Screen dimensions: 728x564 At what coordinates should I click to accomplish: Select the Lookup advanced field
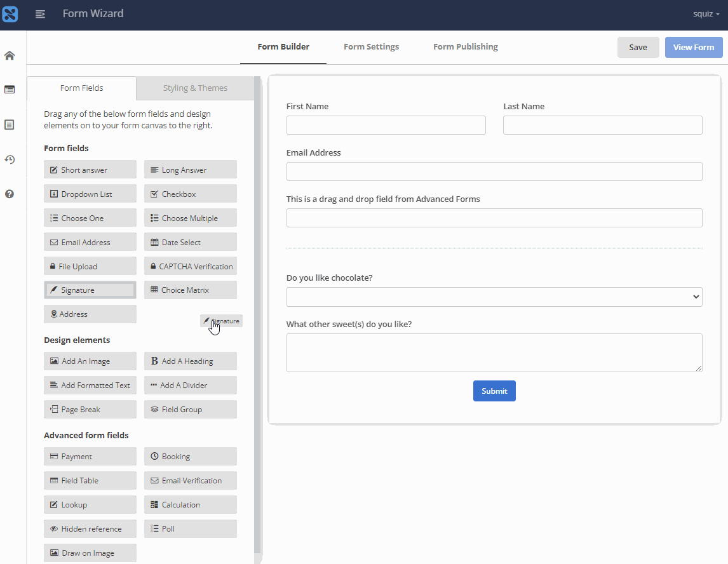click(90, 504)
